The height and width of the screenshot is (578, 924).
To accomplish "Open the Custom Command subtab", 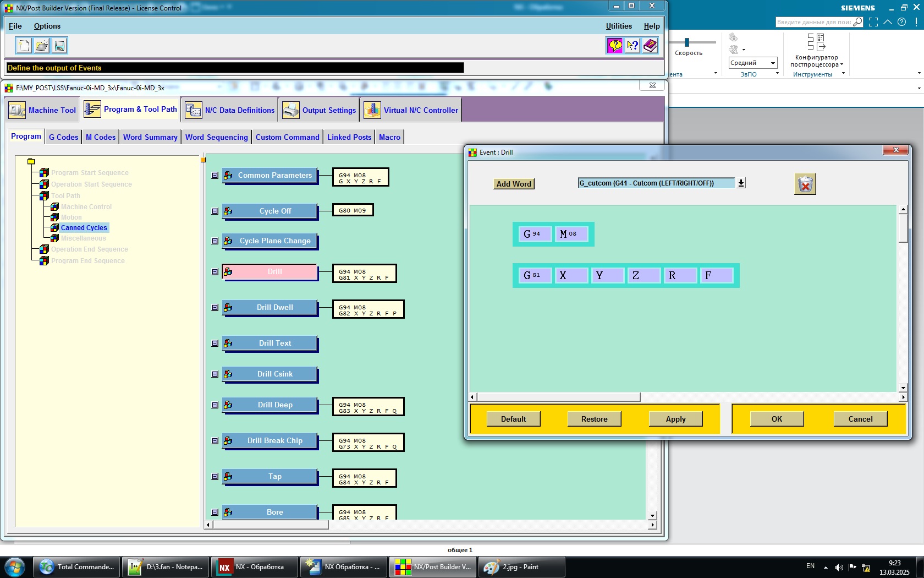I will (288, 137).
